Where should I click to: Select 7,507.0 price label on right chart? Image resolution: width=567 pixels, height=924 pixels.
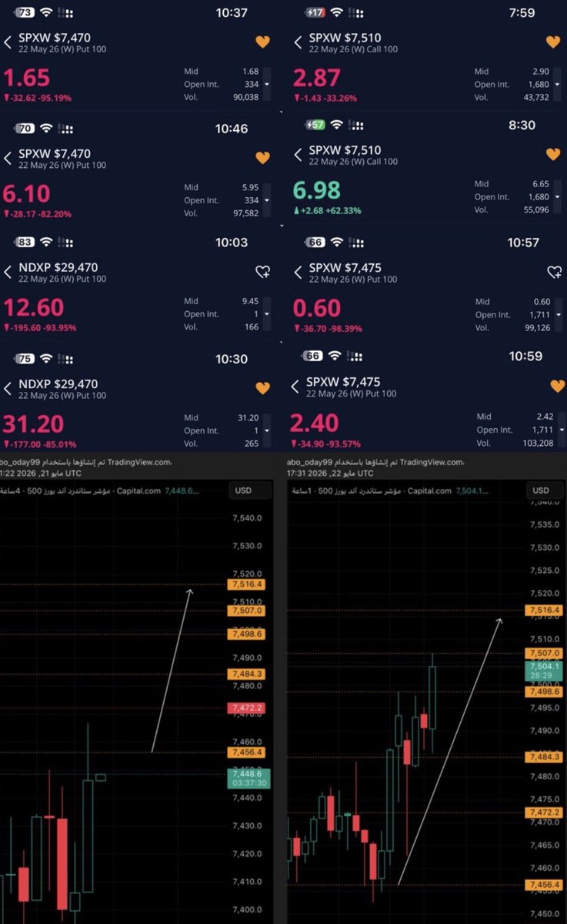tap(543, 653)
